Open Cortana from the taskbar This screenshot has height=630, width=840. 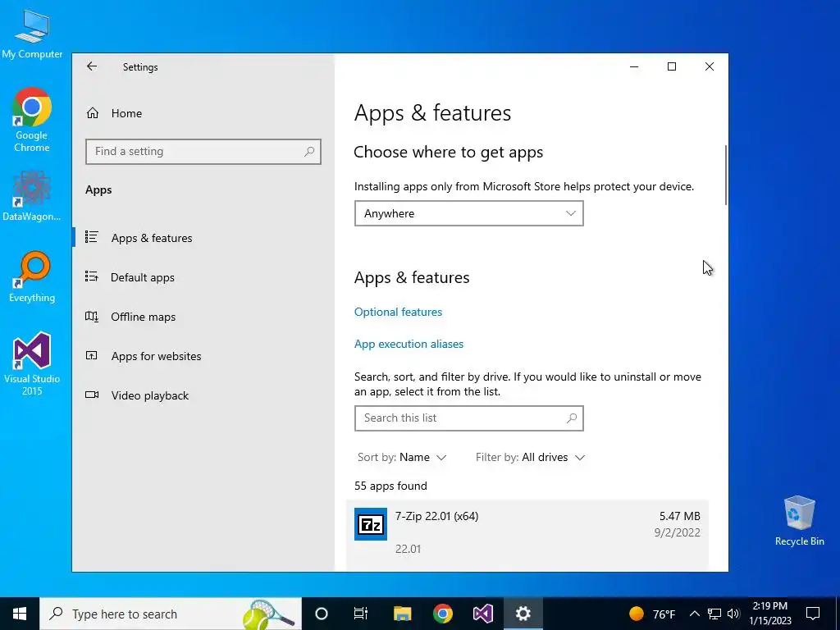322,614
